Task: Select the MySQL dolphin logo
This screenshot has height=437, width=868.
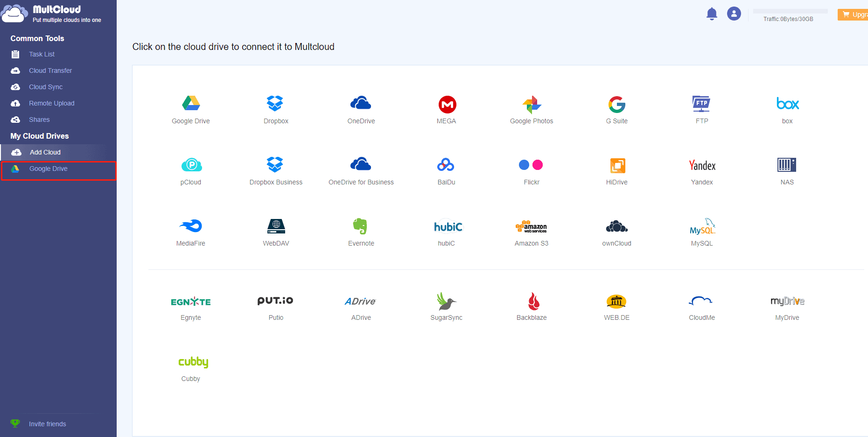Action: click(x=703, y=226)
